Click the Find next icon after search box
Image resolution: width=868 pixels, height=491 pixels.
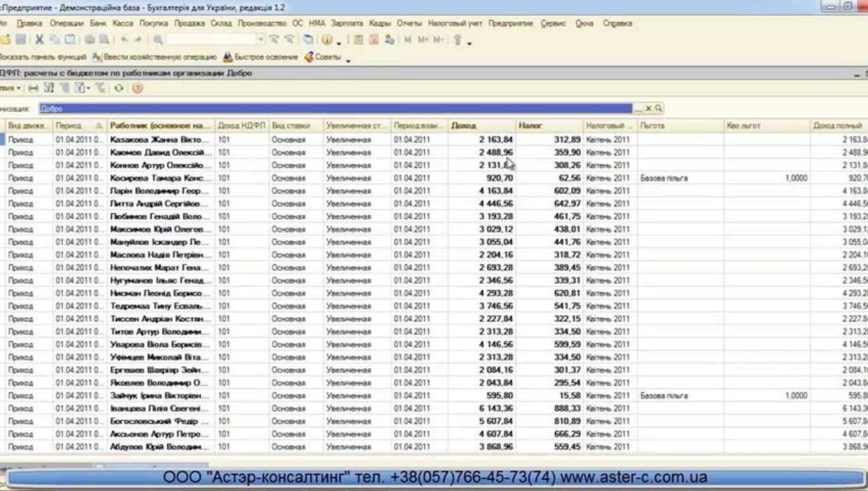[x=274, y=40]
